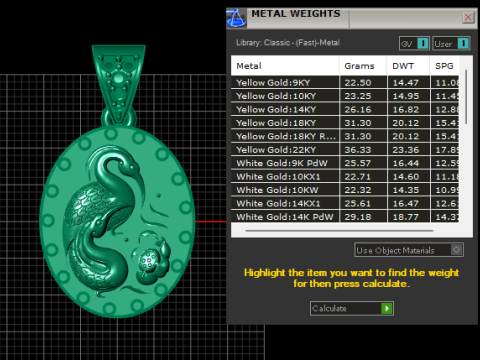Click the DWT column header
480x360 pixels.
click(408, 66)
